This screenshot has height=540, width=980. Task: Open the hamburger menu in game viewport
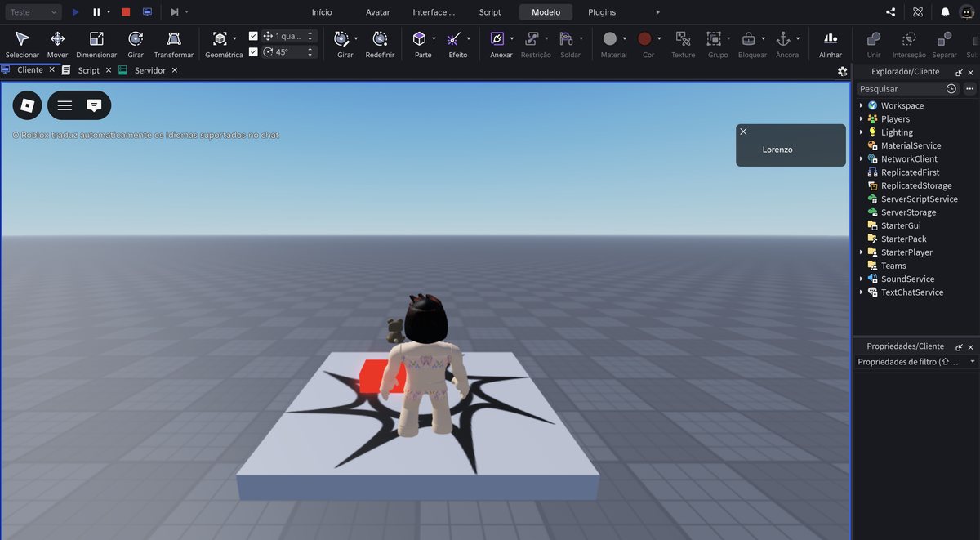[x=65, y=105]
